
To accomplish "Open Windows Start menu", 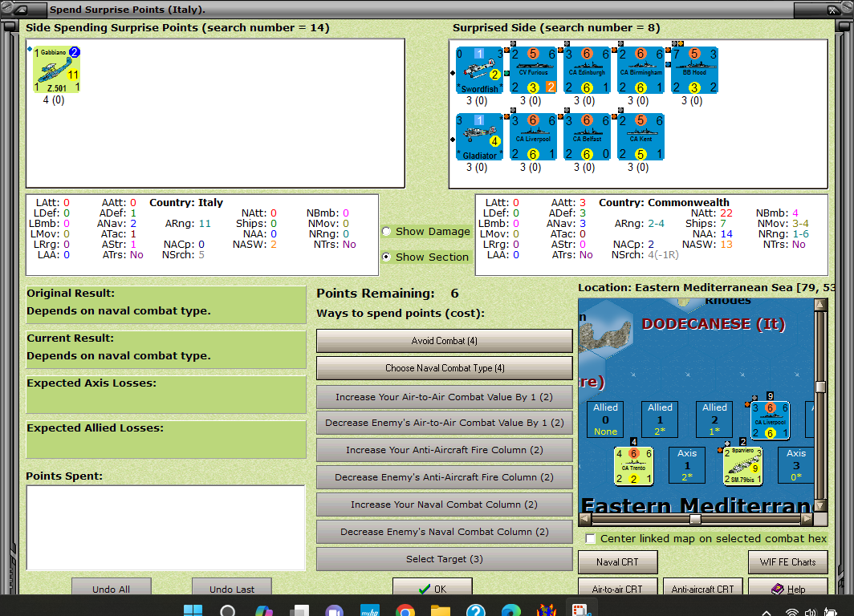I will (x=193, y=610).
